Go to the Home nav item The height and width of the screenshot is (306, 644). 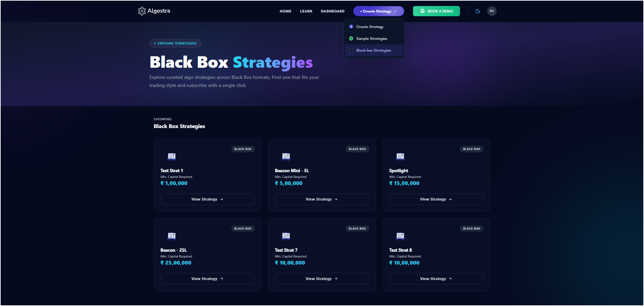coord(285,11)
